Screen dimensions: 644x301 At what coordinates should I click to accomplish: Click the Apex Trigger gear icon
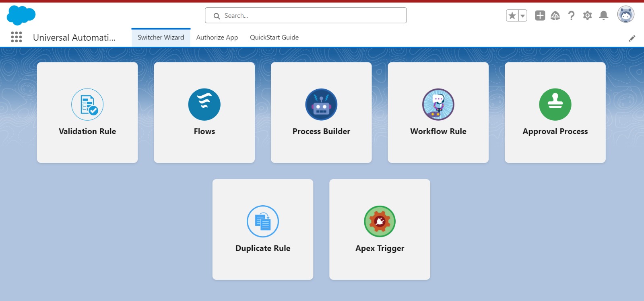coord(380,221)
